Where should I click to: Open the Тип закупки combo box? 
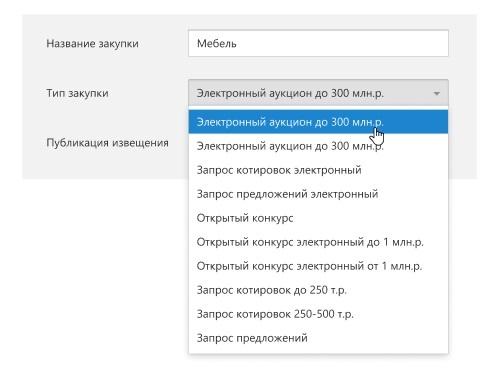coord(318,93)
